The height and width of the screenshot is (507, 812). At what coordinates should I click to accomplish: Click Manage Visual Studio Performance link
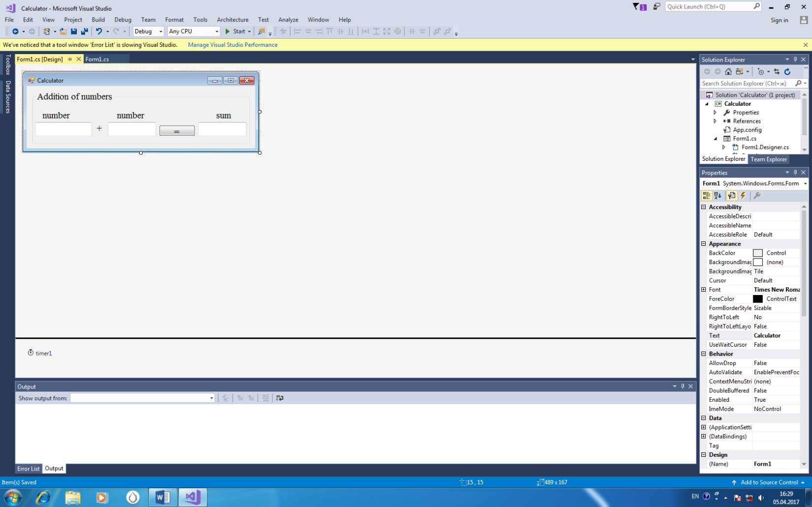pos(232,45)
